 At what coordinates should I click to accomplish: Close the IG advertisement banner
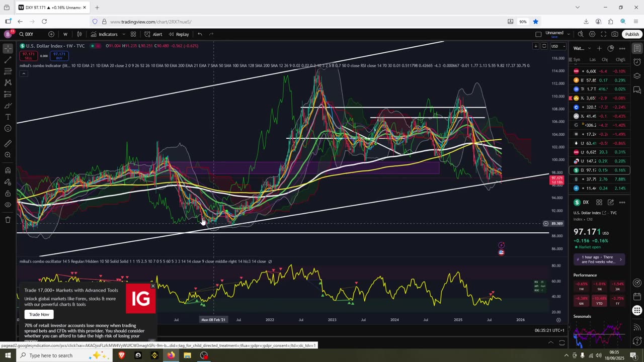[153, 286]
